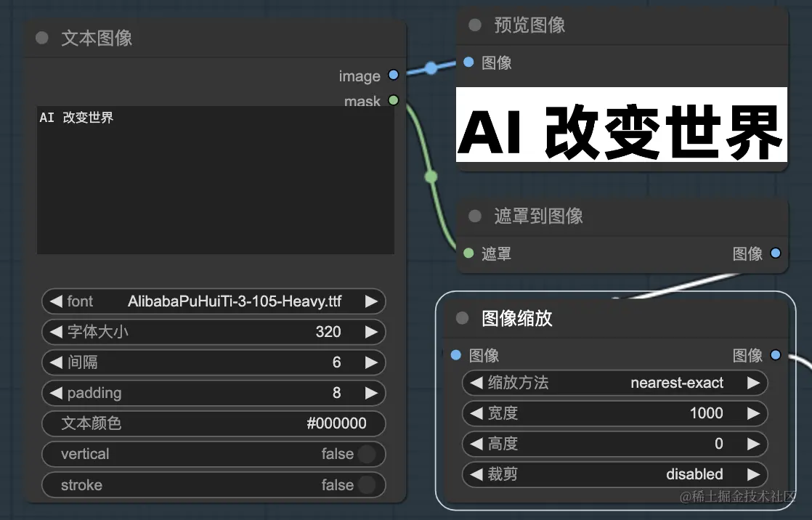Click the blue link midpoint marker

(431, 68)
